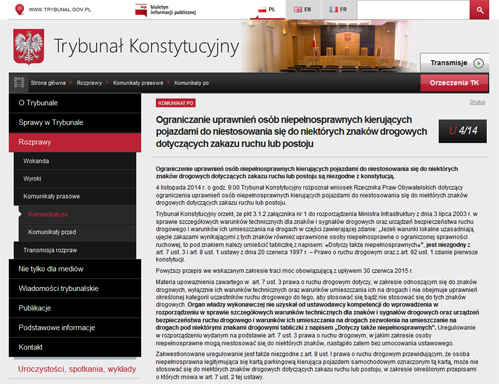The width and height of the screenshot is (499, 384).
Task: Open O Trybunale menu item
Action: click(75, 103)
